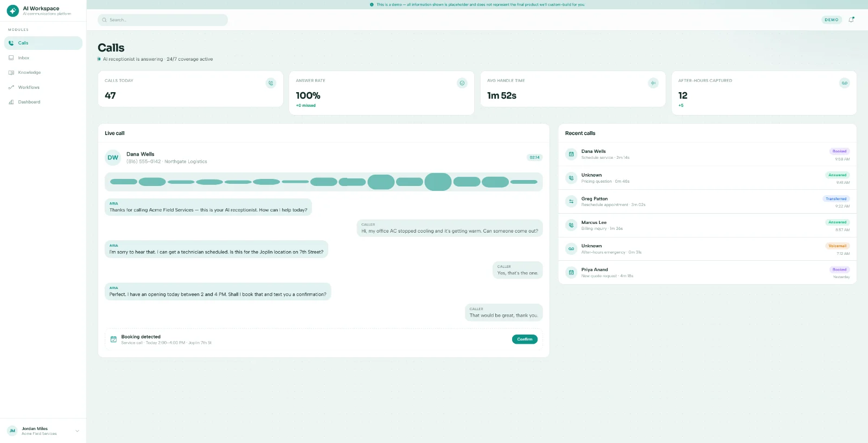Click the DEMO badge

(832, 20)
